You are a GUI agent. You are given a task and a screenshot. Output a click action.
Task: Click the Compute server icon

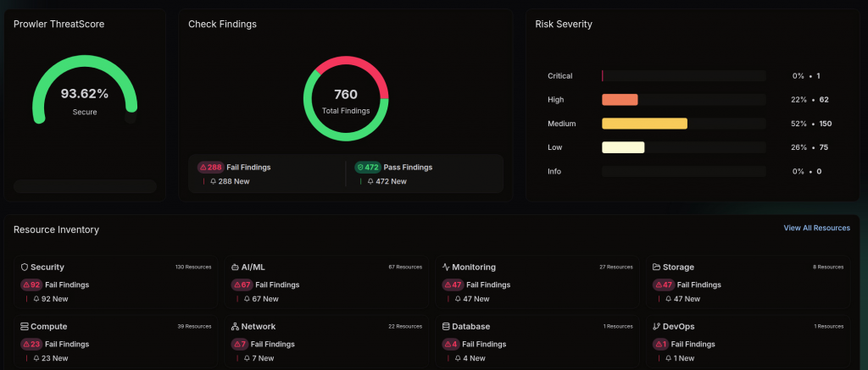pyautogui.click(x=25, y=326)
